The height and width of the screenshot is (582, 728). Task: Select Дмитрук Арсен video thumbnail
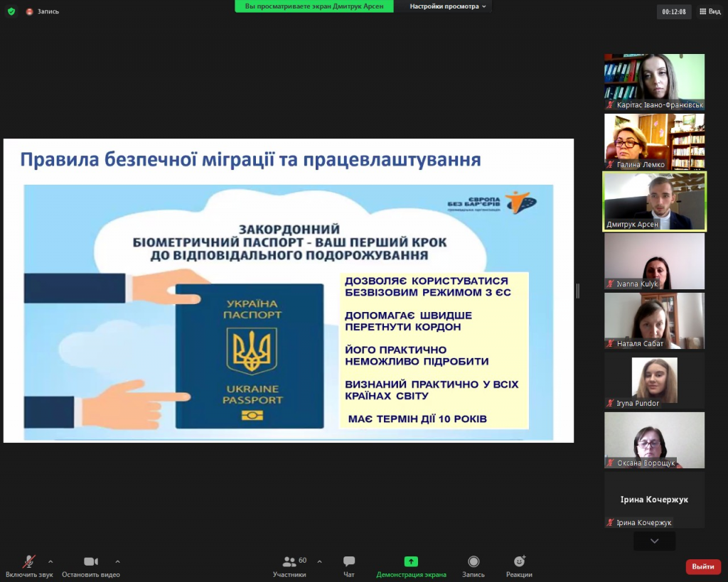pyautogui.click(x=654, y=201)
